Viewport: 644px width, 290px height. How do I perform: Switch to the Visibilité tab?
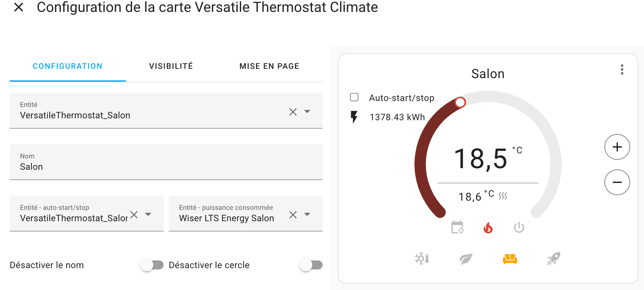pos(171,66)
